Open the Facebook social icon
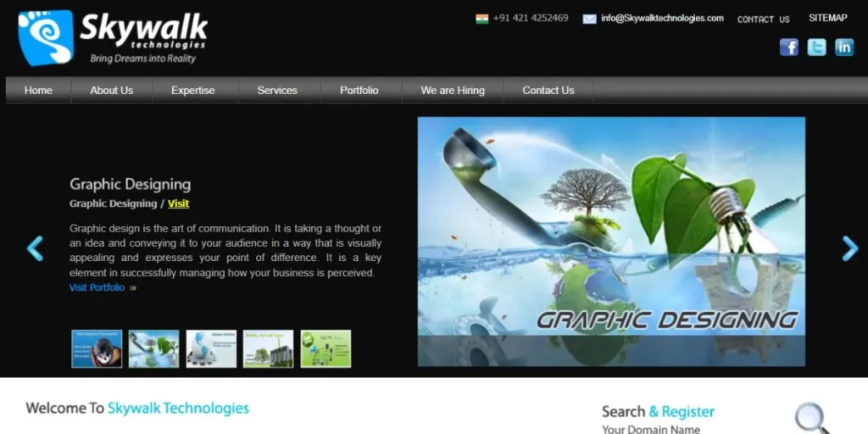Screen dimensions: 868x434 point(788,47)
